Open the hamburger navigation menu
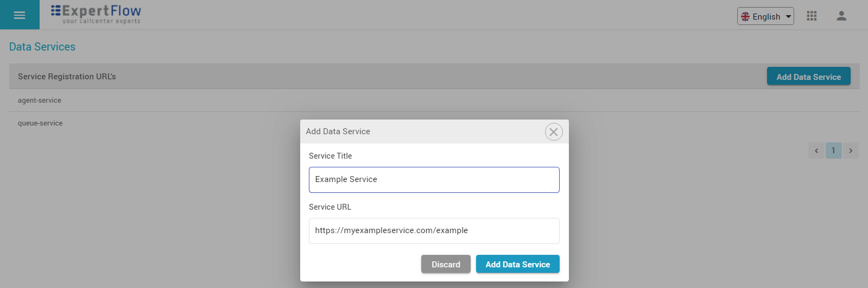 pyautogui.click(x=20, y=15)
